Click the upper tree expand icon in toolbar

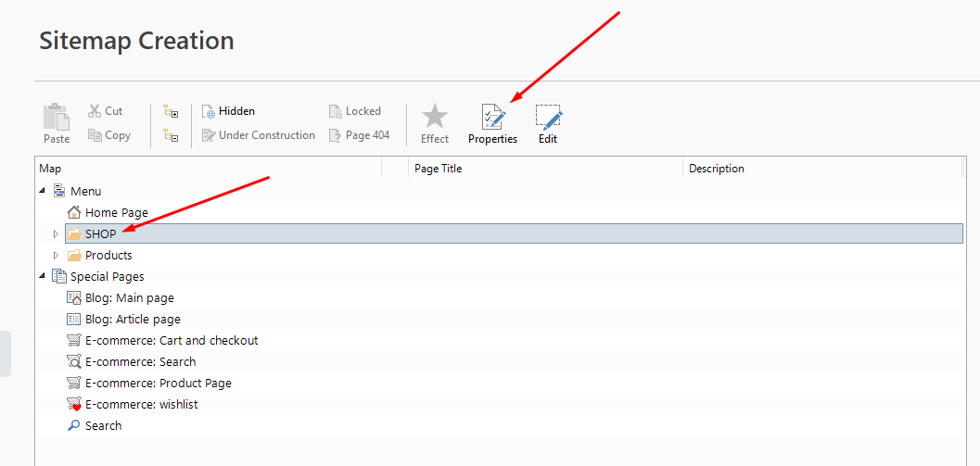coord(171,111)
